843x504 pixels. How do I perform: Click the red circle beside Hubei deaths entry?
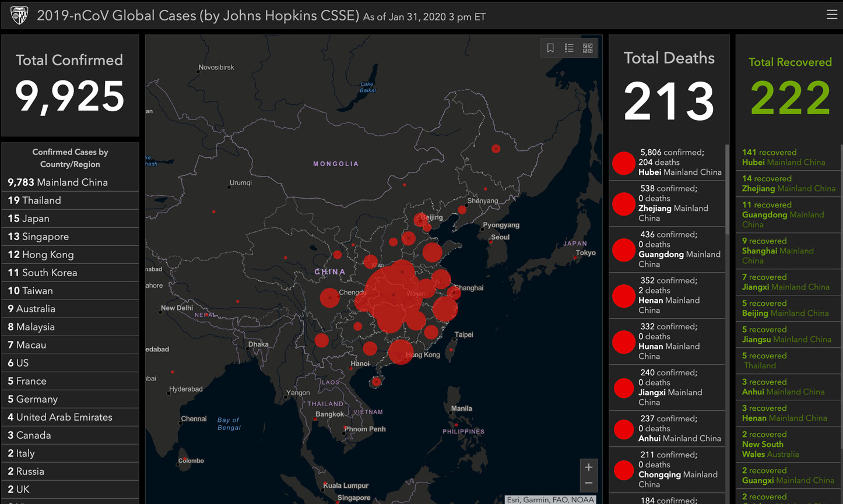tap(623, 163)
